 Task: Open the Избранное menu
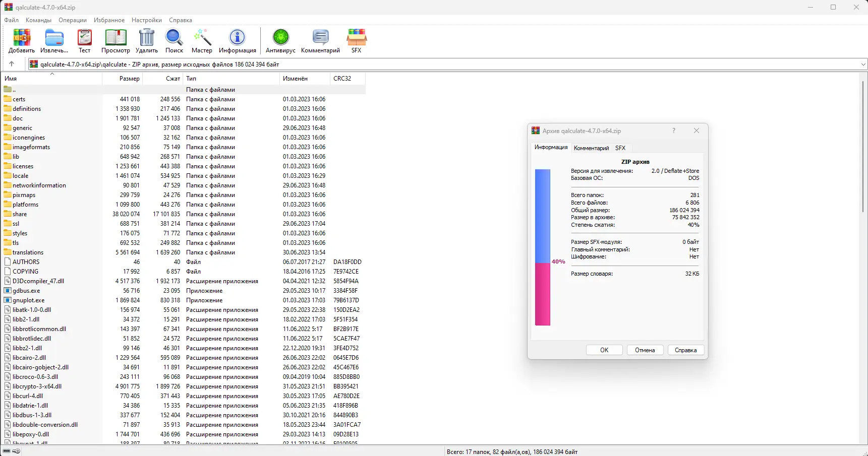pyautogui.click(x=109, y=20)
